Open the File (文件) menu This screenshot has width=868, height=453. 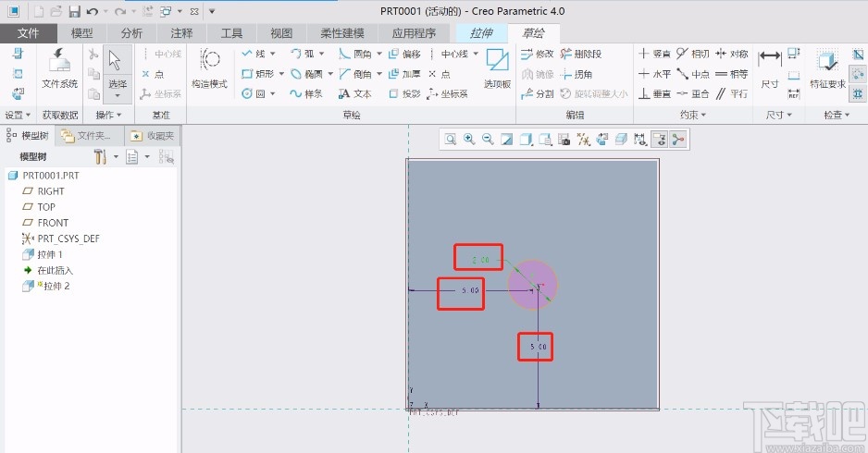coord(29,33)
